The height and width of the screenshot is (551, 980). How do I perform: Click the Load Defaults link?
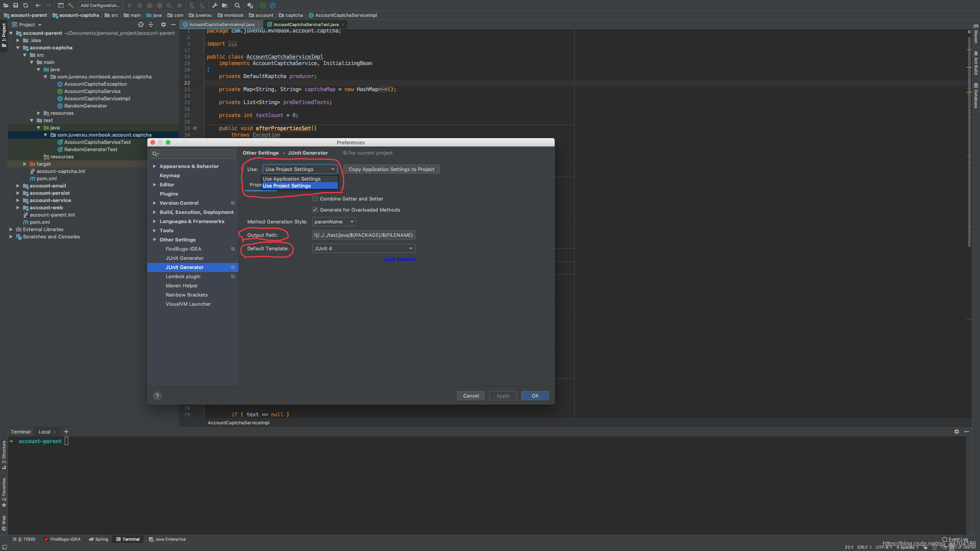(400, 259)
